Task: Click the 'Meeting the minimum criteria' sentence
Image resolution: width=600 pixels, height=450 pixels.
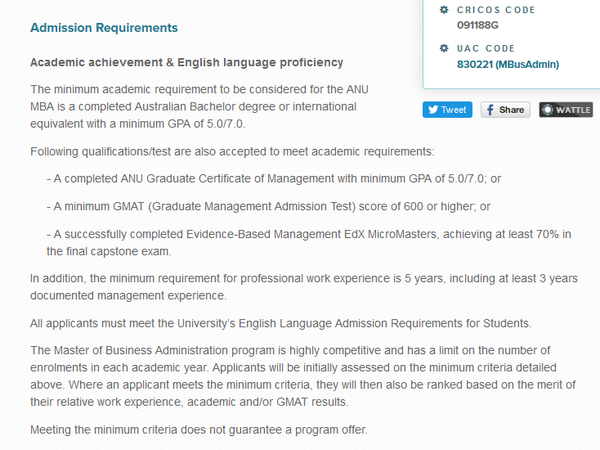Action: [199, 430]
